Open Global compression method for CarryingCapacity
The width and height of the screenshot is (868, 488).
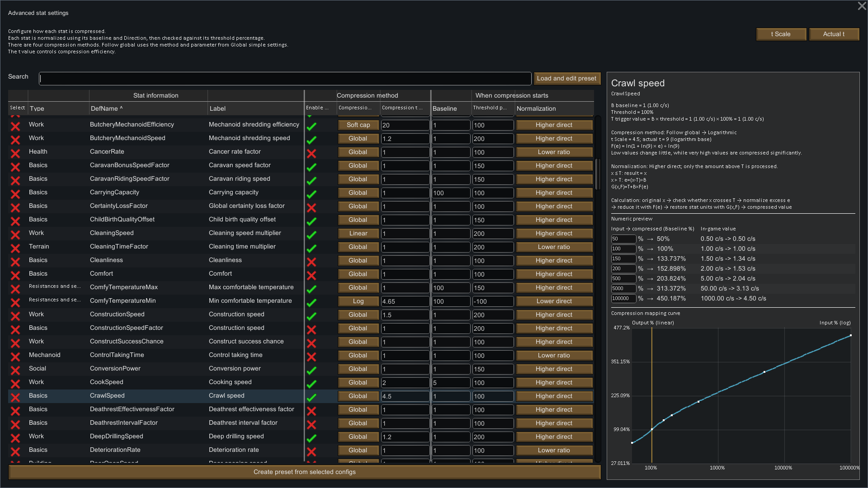358,193
